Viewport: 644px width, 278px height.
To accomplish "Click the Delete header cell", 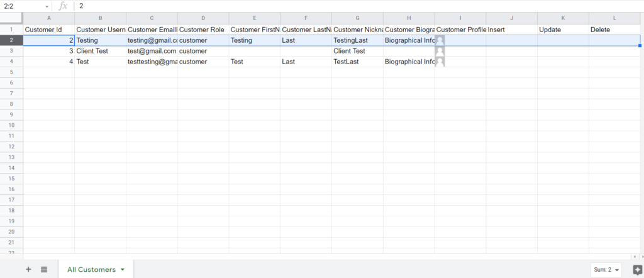I will tap(615, 30).
